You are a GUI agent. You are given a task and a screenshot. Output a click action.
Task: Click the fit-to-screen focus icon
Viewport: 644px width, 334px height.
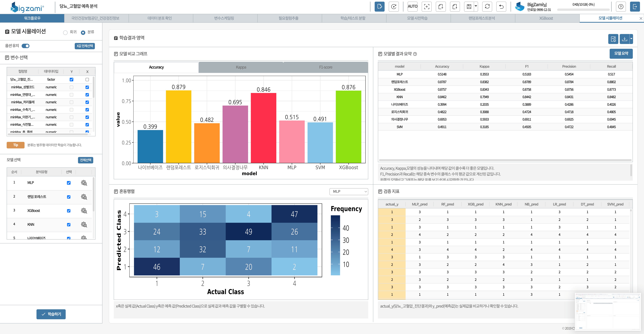(x=426, y=7)
